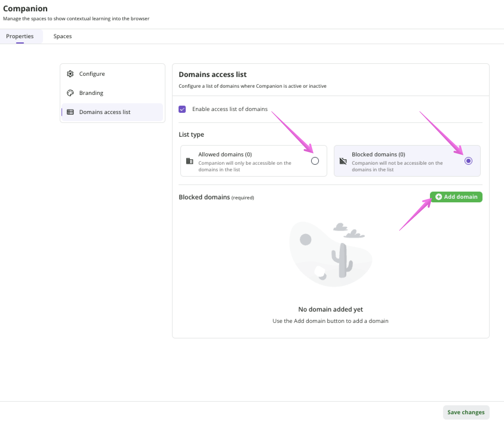Click the 'Enable access list of domains' label
The height and width of the screenshot is (422, 504).
click(230, 109)
